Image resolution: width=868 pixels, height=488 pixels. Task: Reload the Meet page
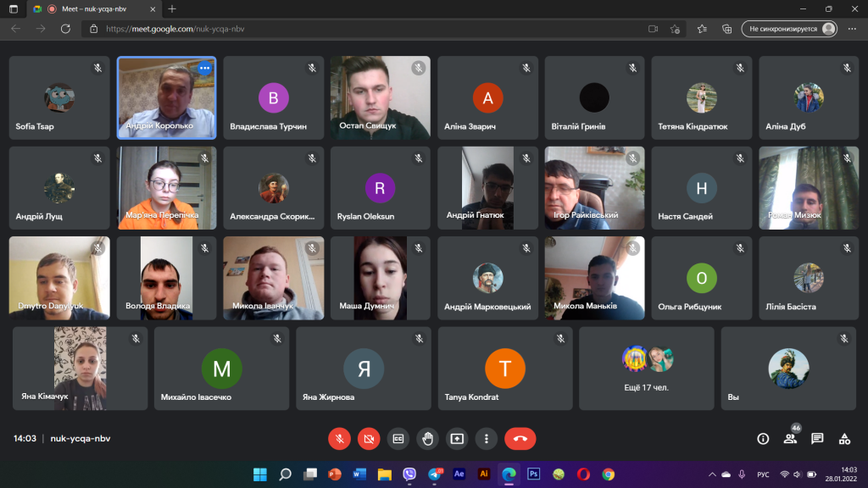point(65,29)
